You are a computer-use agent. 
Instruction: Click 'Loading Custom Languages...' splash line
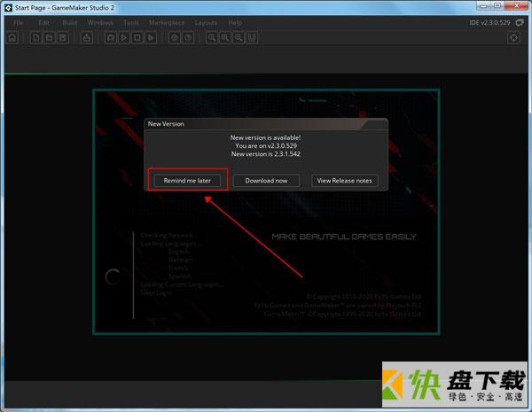182,284
